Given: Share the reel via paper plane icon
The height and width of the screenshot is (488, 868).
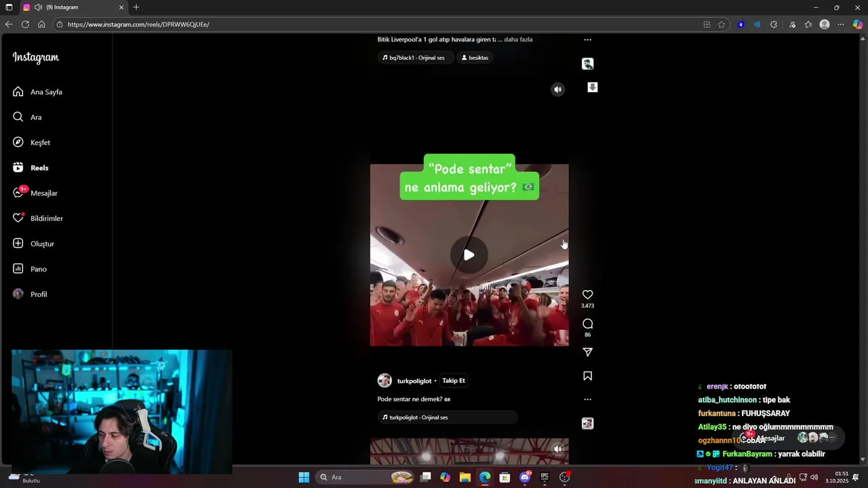Looking at the screenshot, I should (587, 352).
